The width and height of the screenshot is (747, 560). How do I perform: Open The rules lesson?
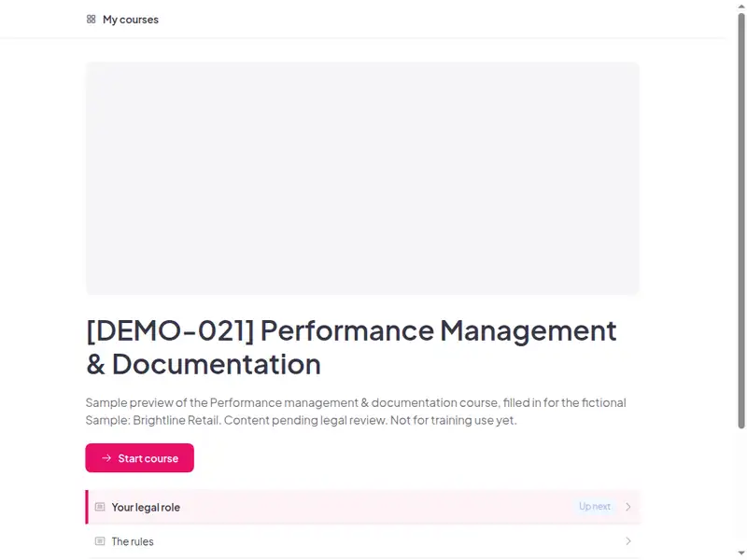[362, 541]
